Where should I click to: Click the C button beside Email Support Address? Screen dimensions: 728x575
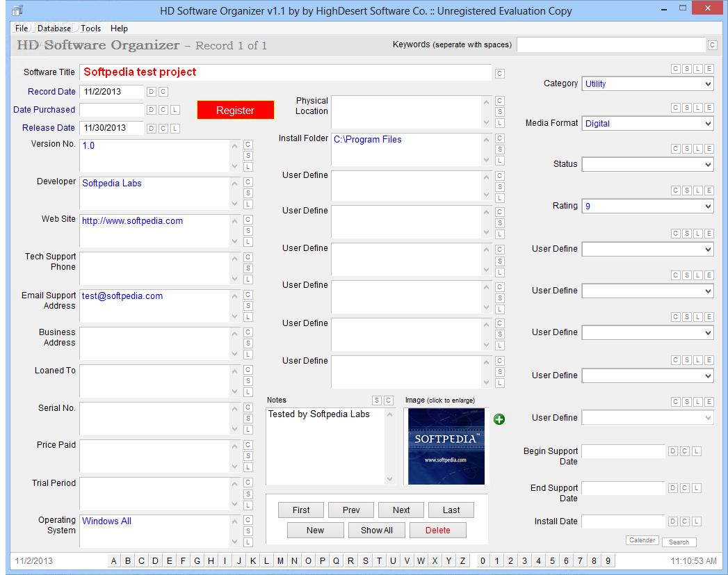[x=248, y=295]
